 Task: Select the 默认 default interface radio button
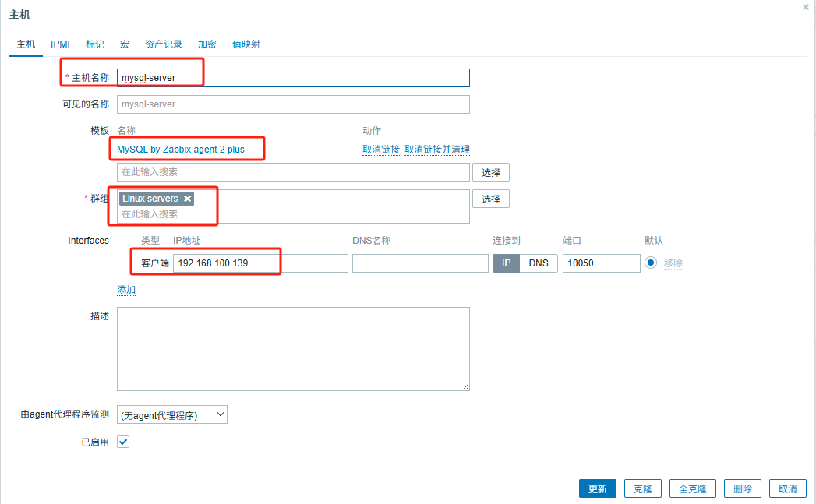pos(651,263)
